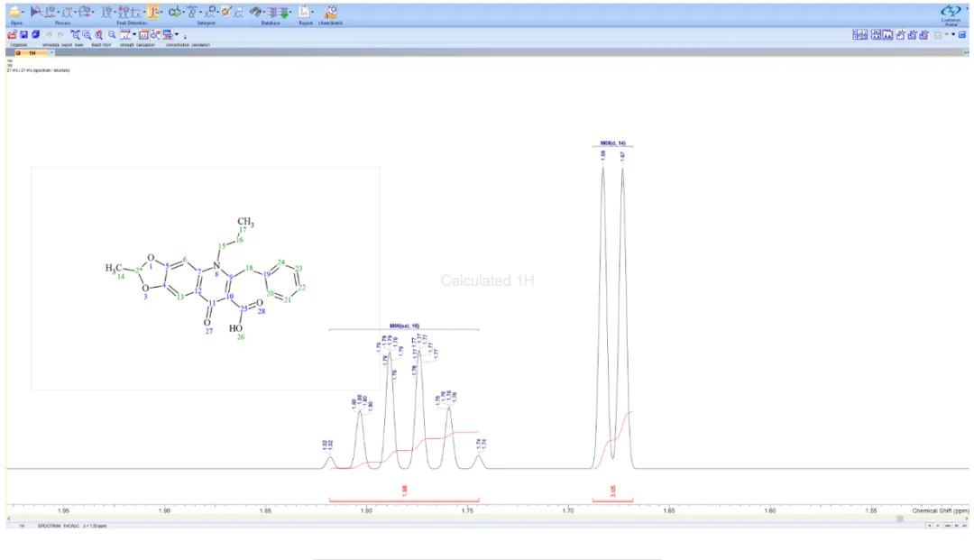Screen dimensions: 974x560
Task: Click the single spectrum view icon at right
Action: pyautogui.click(x=887, y=35)
